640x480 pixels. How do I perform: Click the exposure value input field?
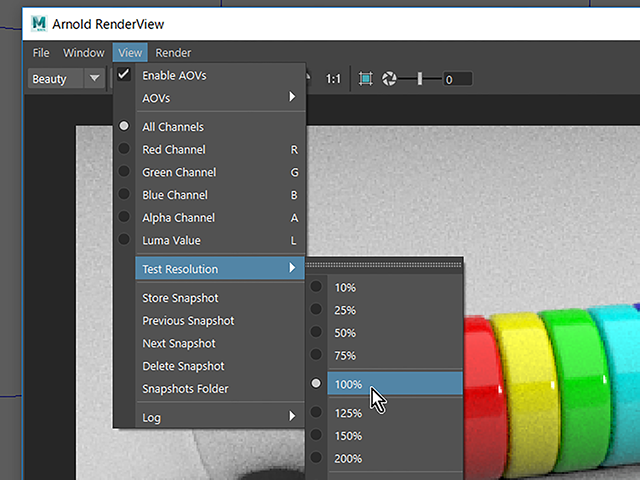coord(458,79)
